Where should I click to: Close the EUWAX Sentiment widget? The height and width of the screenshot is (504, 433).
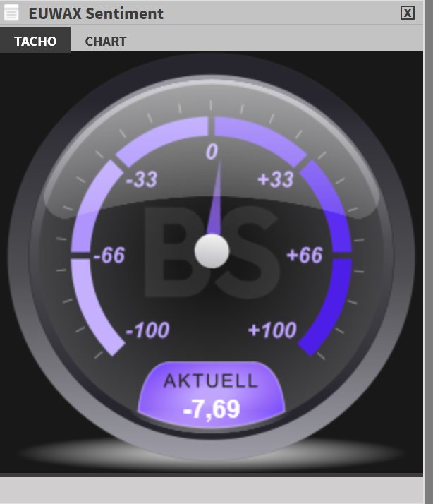[408, 13]
